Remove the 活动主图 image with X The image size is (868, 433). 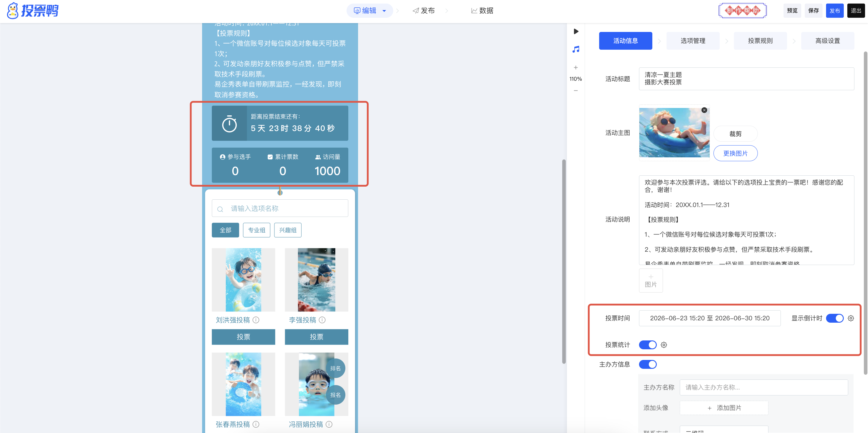(704, 110)
